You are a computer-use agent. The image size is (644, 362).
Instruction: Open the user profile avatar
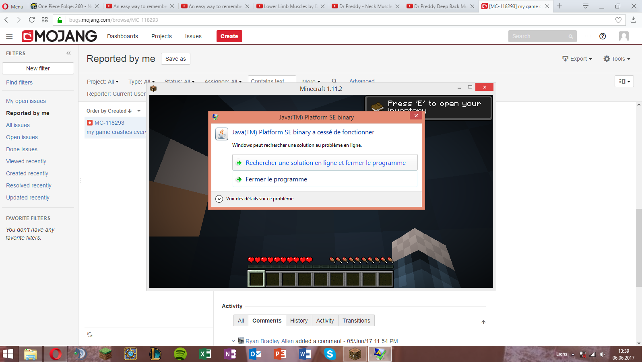click(x=624, y=36)
